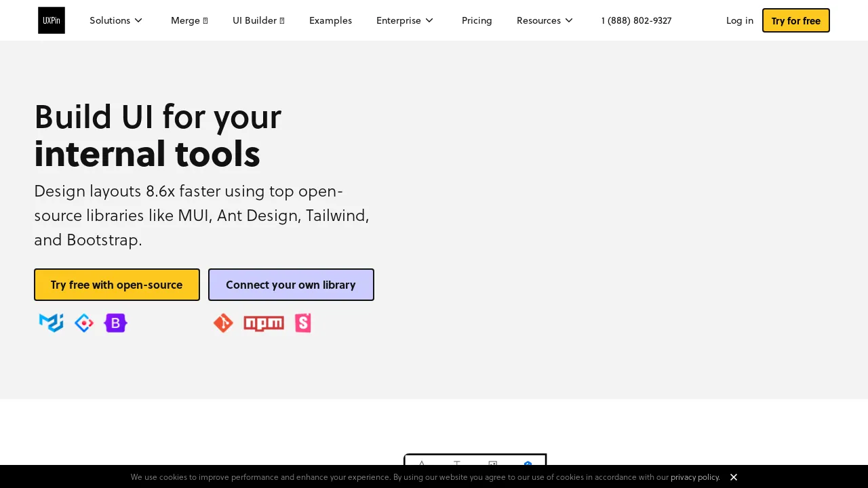Click the Git icon
Screen dimensions: 868x488
(223, 323)
